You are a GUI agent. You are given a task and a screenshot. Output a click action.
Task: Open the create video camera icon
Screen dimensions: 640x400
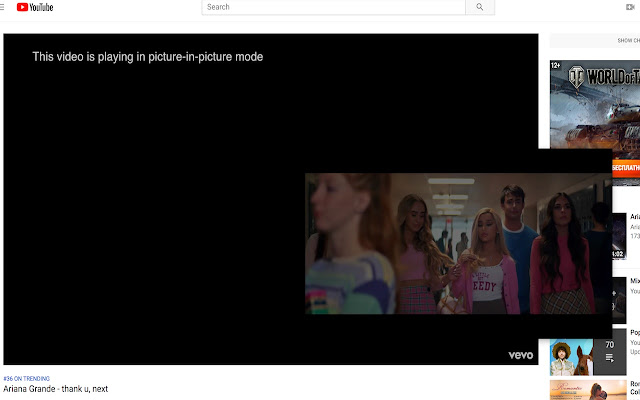pyautogui.click(x=630, y=7)
